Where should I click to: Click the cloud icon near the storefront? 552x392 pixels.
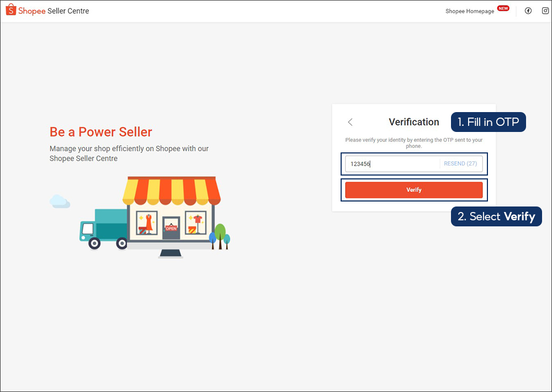click(60, 202)
